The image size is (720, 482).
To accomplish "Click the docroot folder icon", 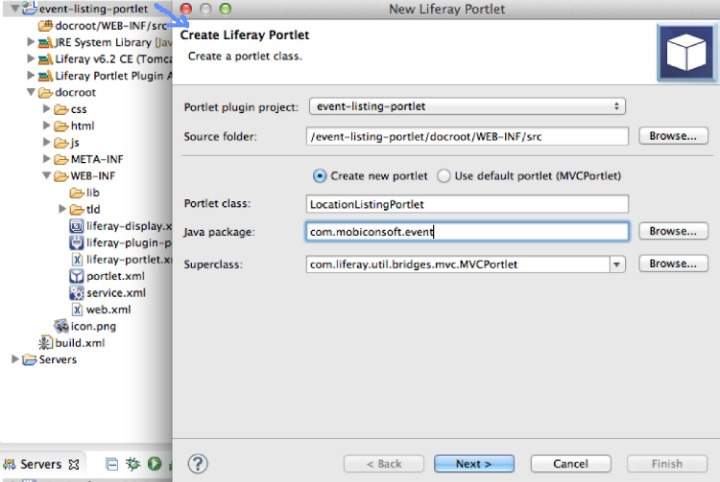I will point(45,93).
